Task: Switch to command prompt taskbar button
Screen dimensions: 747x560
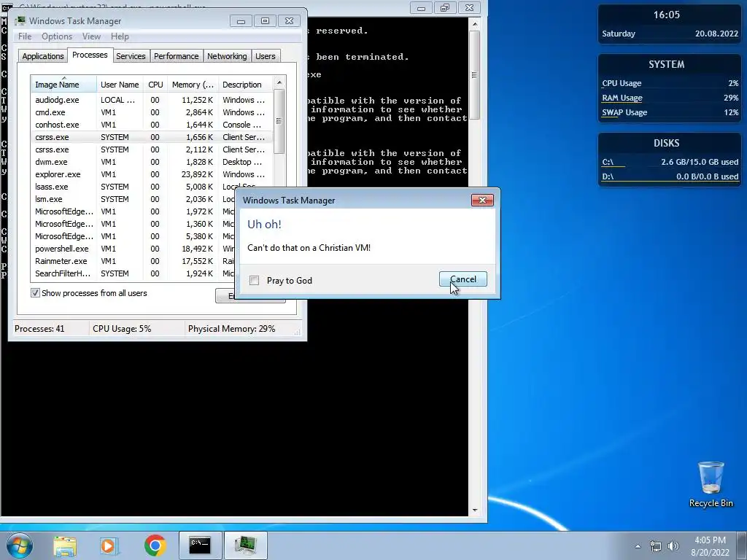Action: pos(200,545)
